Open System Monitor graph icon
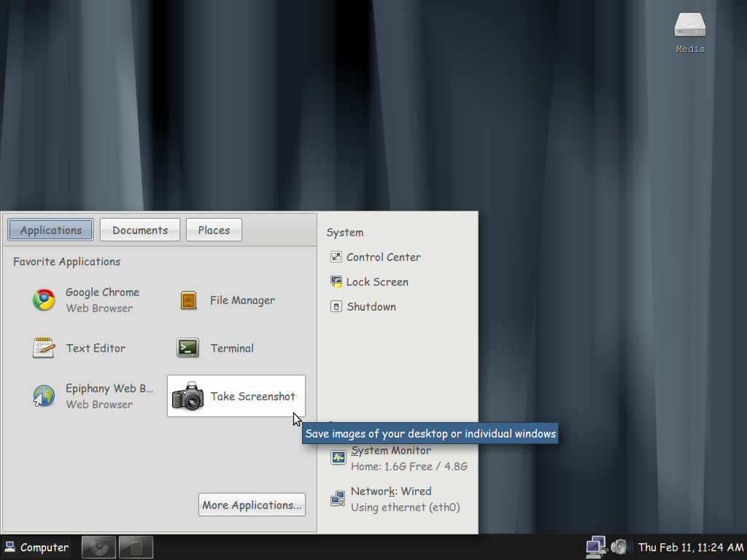 pos(338,458)
